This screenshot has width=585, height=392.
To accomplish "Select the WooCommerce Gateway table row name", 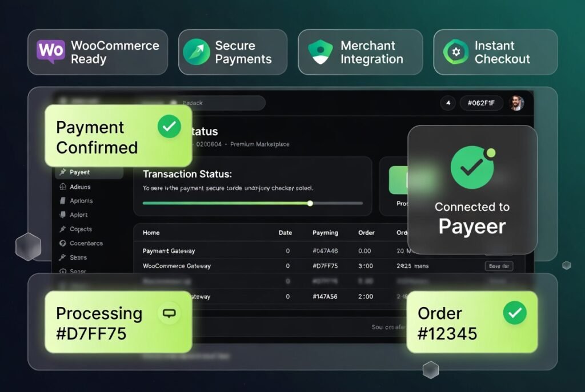I will (177, 266).
